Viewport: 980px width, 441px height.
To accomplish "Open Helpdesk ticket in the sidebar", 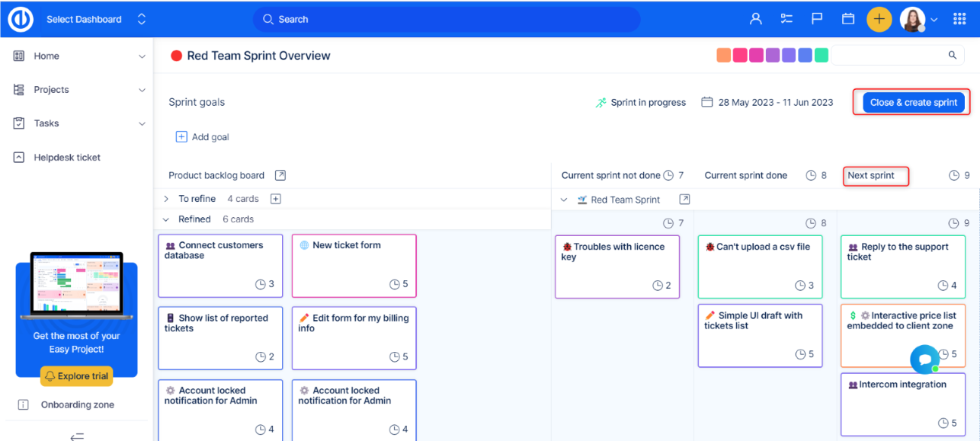I will (x=67, y=158).
